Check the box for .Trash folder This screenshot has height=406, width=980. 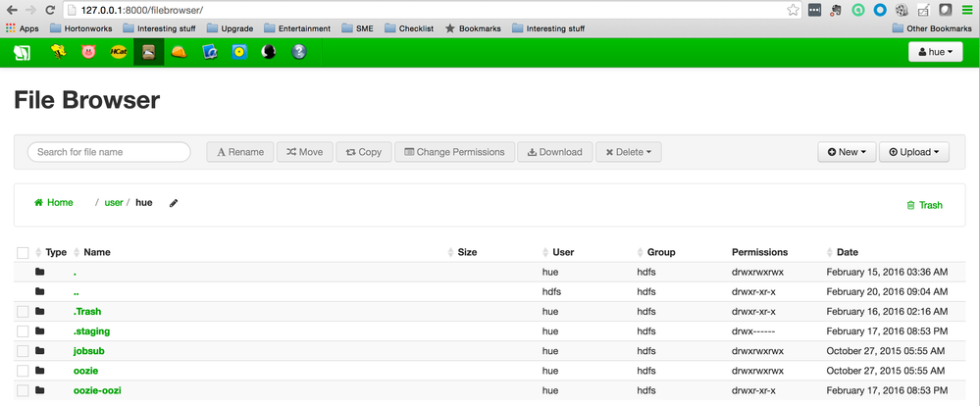tap(23, 312)
